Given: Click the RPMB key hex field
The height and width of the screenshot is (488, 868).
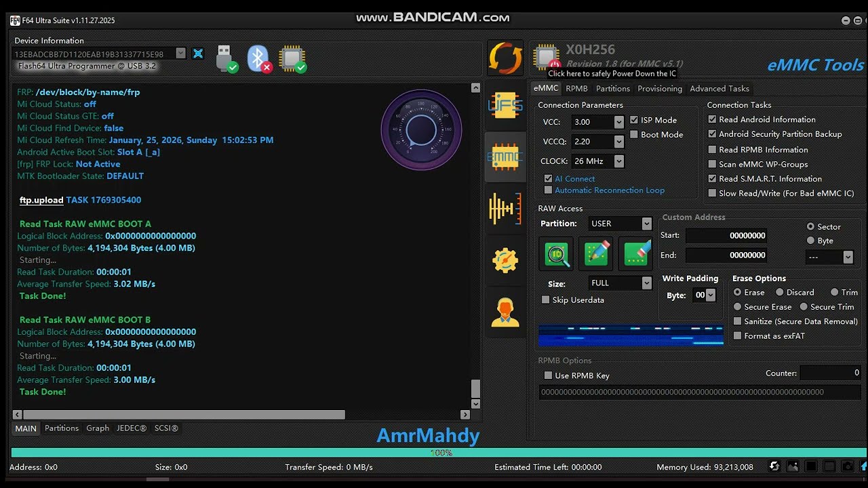Looking at the screenshot, I should (700, 392).
